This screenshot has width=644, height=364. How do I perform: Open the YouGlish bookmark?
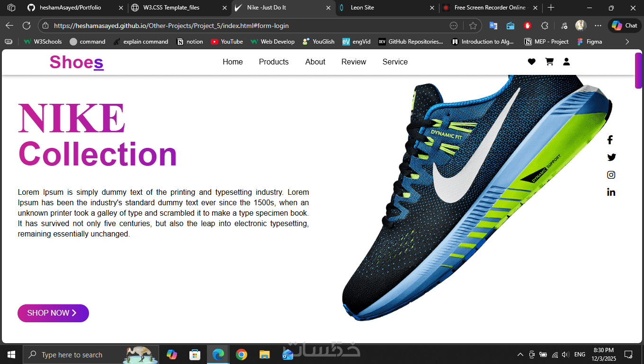(319, 42)
